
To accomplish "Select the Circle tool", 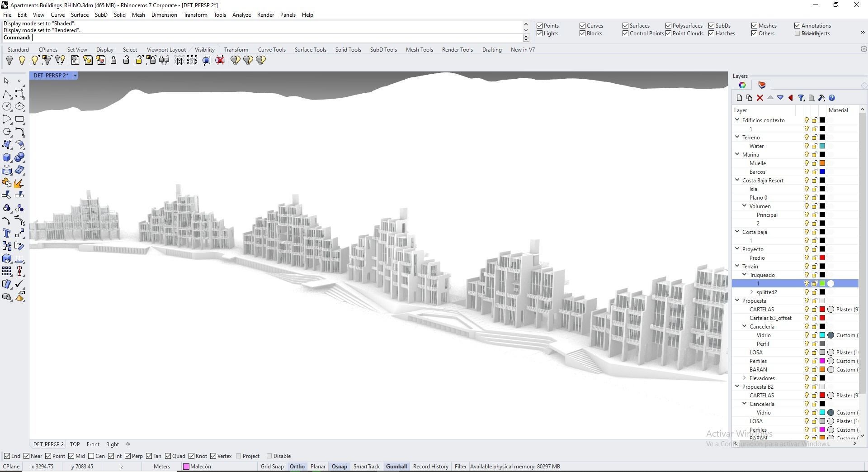I will click(7, 107).
